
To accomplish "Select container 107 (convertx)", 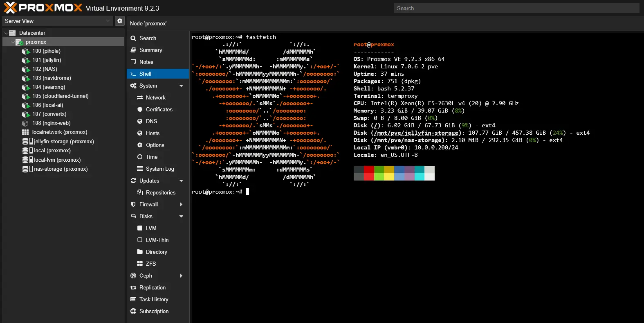I will (63, 114).
